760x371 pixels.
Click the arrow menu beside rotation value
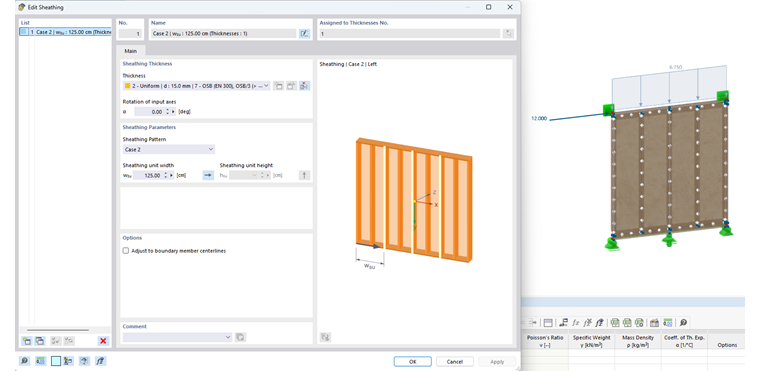(x=173, y=112)
